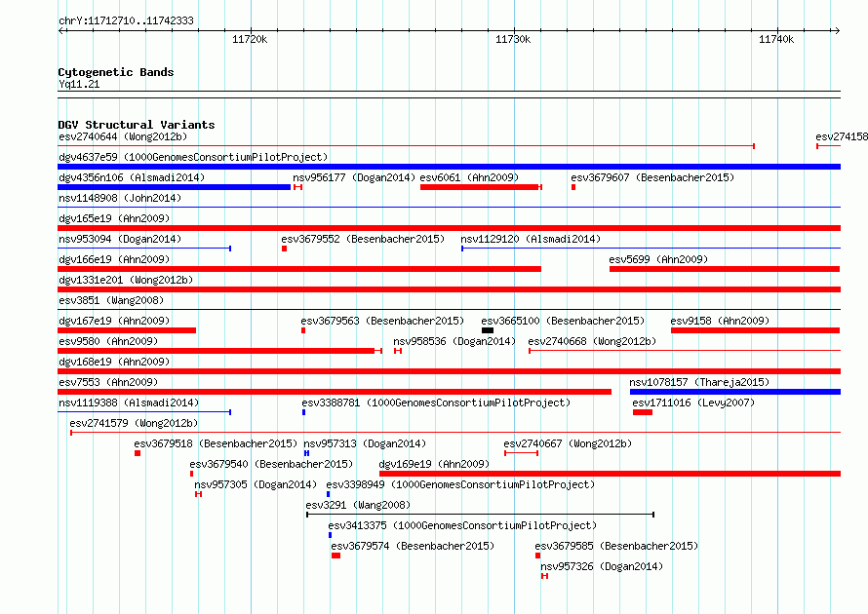This screenshot has height=614, width=868.
Task: Click the 11730k ruler position label
Action: (513, 39)
